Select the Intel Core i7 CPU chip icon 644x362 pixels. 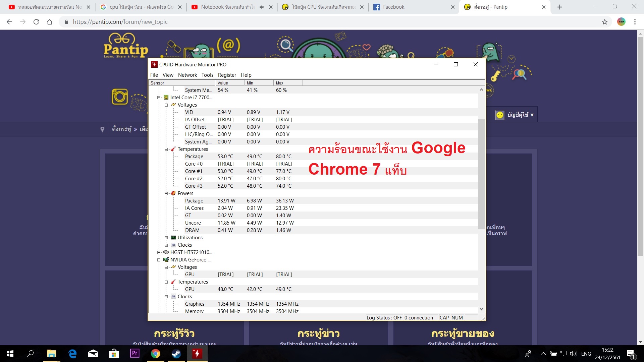point(166,98)
